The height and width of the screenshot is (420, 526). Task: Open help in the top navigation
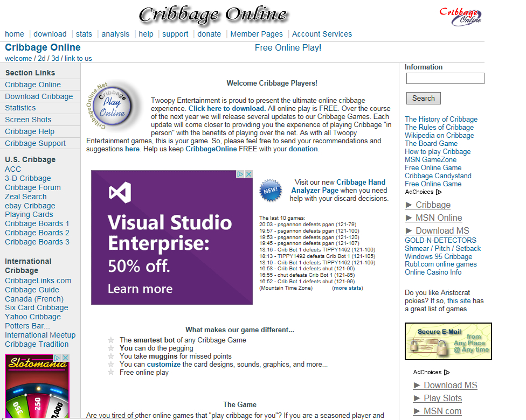point(146,34)
